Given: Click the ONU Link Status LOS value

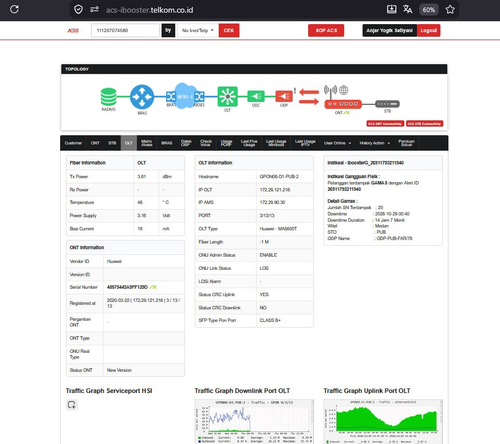Looking at the screenshot, I should 264,268.
